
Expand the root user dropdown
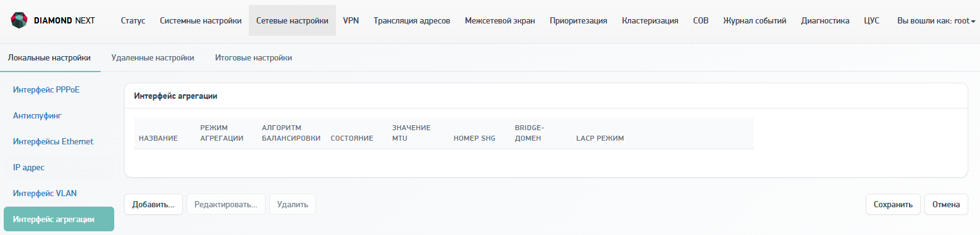936,20
